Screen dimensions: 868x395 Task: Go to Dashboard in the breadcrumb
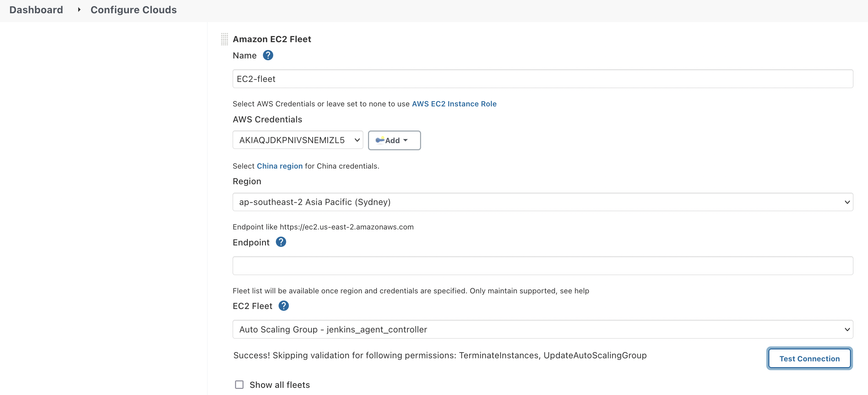click(36, 10)
